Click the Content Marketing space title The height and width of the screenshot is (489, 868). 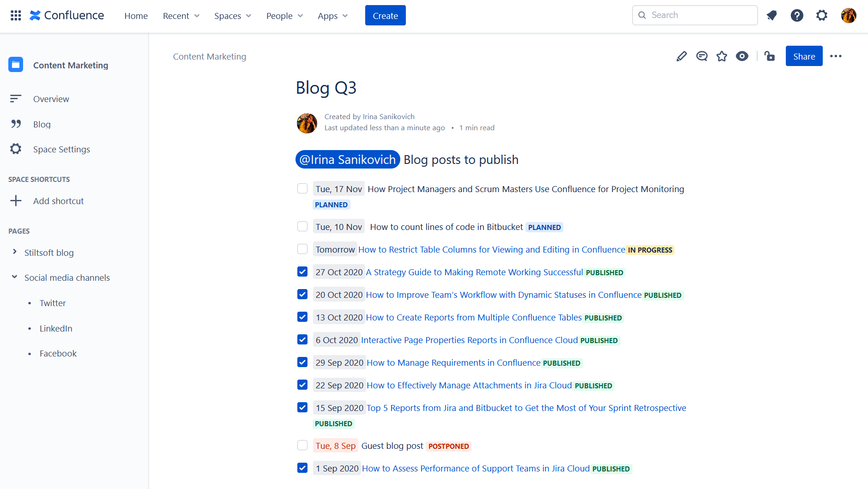click(x=71, y=65)
